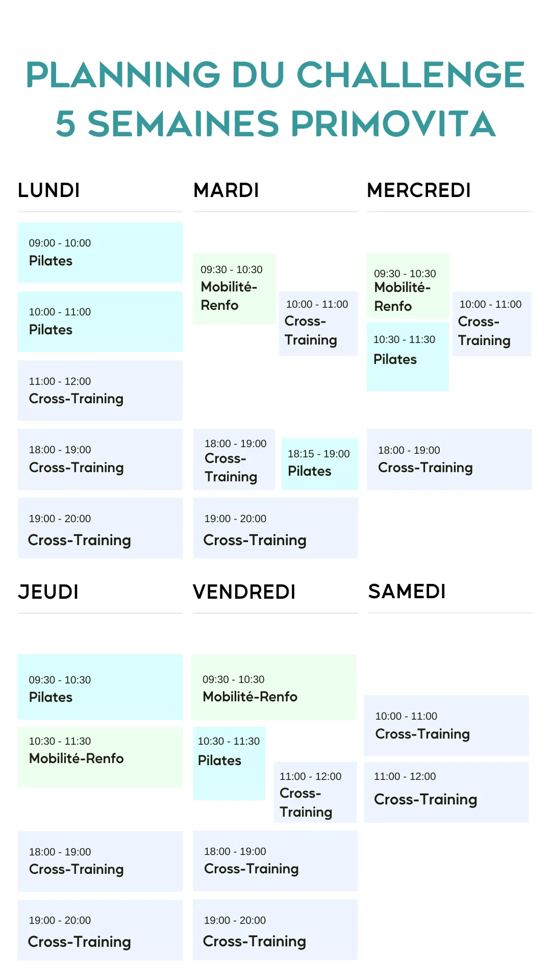The height and width of the screenshot is (980, 551).
Task: Open Thursday 10:30 - 11:30 Mobilité-Renfo block
Action: click(x=100, y=757)
